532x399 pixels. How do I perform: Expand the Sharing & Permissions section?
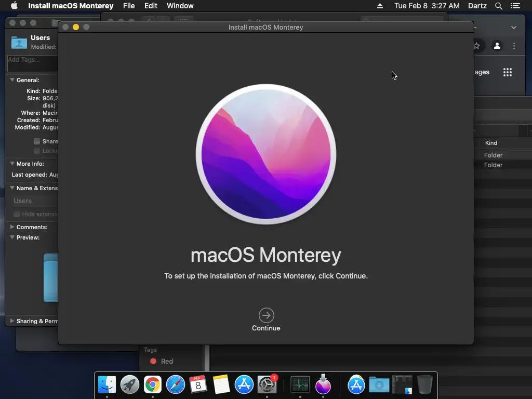pos(12,321)
